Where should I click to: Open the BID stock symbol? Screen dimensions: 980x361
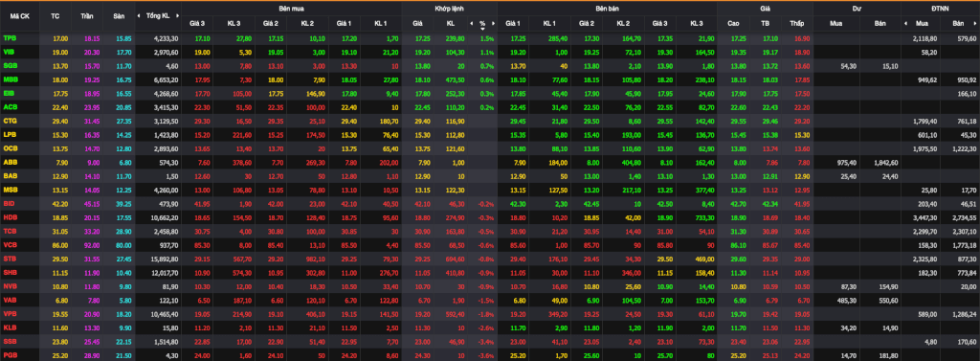tap(9, 203)
